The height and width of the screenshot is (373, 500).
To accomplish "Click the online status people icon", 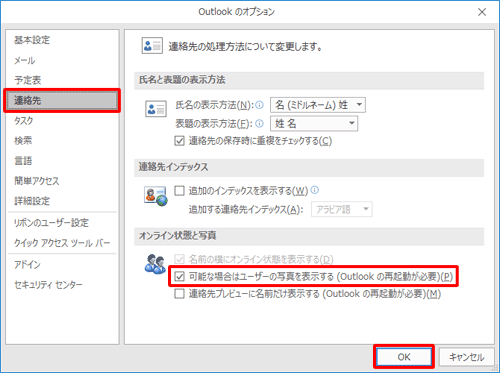I will click(x=155, y=264).
